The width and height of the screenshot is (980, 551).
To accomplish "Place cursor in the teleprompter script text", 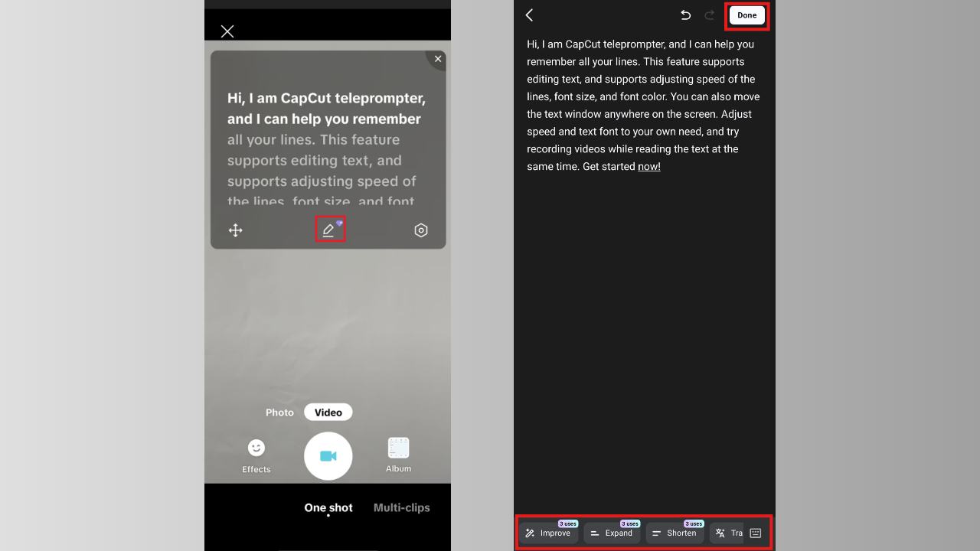I will (x=643, y=106).
